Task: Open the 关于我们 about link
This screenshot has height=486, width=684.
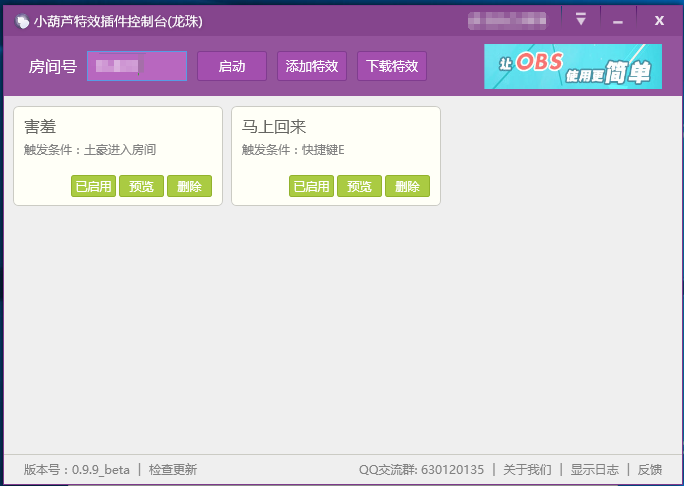Action: click(527, 469)
